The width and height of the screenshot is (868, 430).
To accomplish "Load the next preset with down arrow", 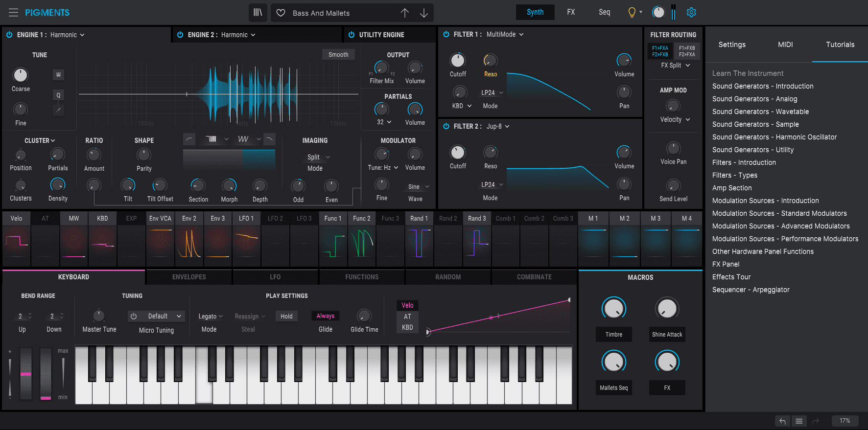I will tap(424, 13).
